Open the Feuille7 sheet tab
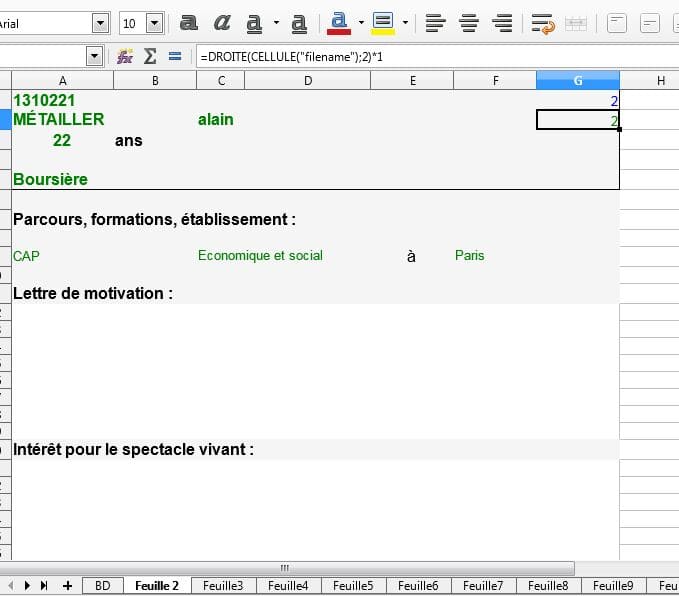679x596 pixels. tap(483, 586)
